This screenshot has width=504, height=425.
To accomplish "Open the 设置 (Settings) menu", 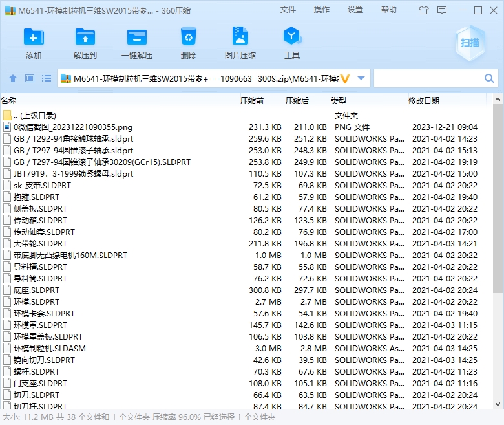I will tap(355, 10).
